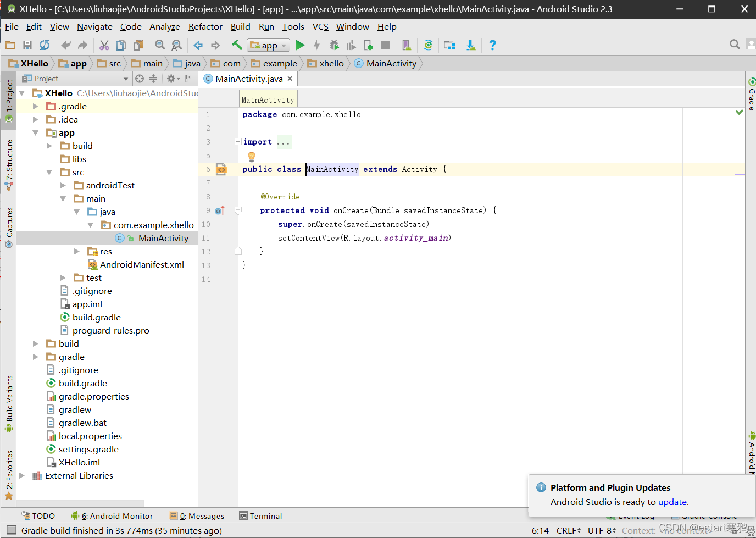Expand the res folder in project tree

tap(77, 252)
